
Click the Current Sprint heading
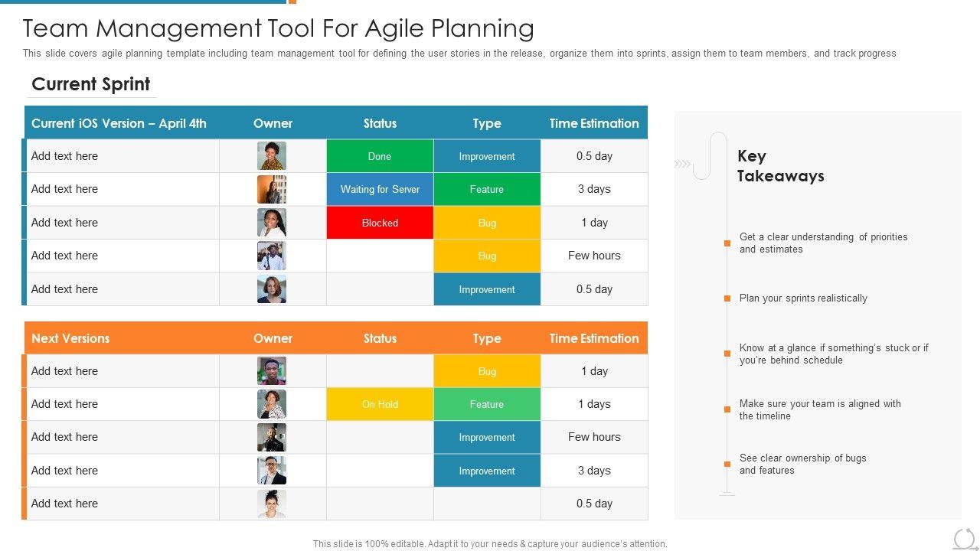pyautogui.click(x=91, y=84)
